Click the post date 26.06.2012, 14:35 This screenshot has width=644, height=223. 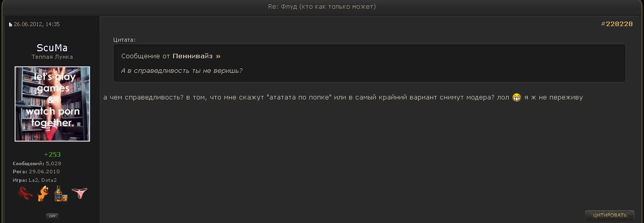point(37,24)
